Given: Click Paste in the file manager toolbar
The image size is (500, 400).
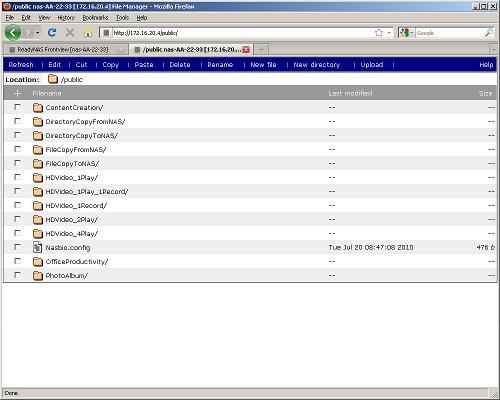Looking at the screenshot, I should coord(144,65).
